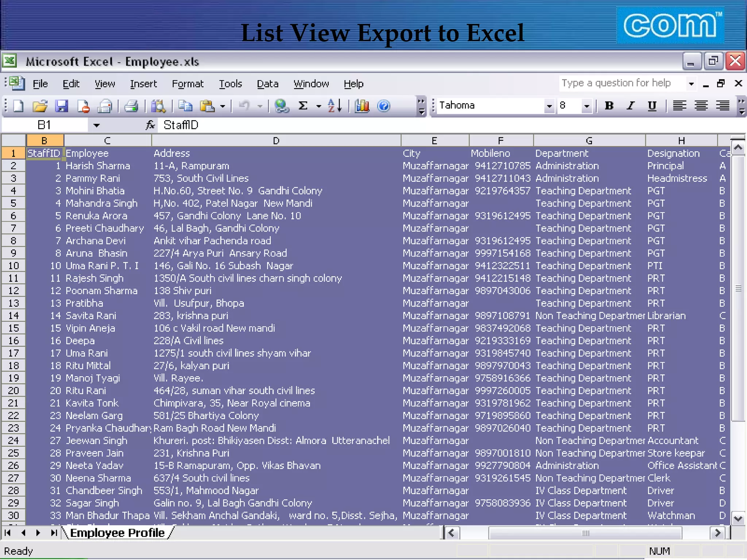Viewport: 747px width, 560px height.
Task: Select the Employee Profile sheet tab
Action: coord(117,533)
